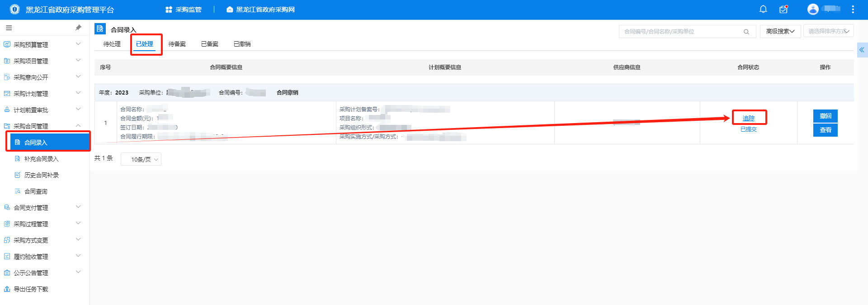
Task: Expand 采购计划管理 menu chevron
Action: [x=78, y=93]
